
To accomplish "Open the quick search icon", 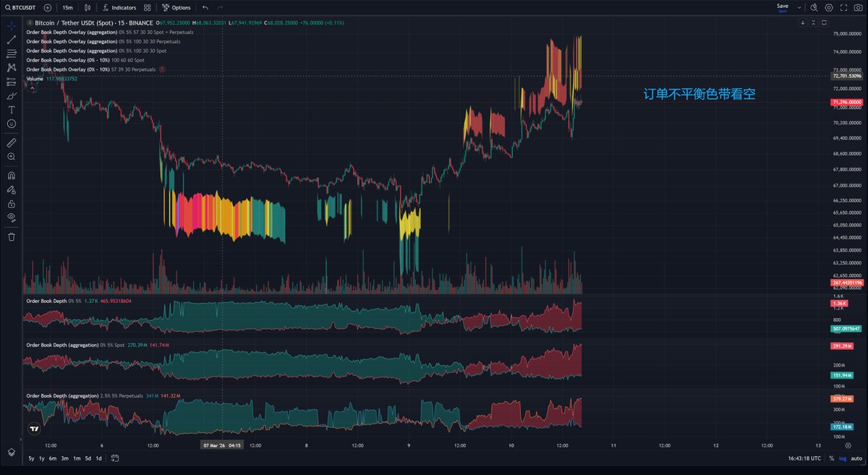I will tap(814, 7).
